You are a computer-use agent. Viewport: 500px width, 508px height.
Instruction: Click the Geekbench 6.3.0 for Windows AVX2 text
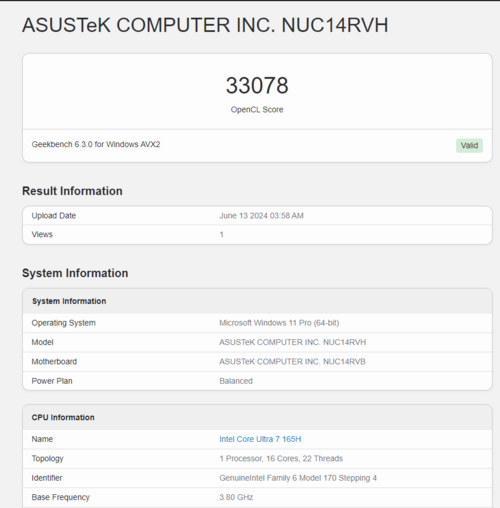[96, 144]
